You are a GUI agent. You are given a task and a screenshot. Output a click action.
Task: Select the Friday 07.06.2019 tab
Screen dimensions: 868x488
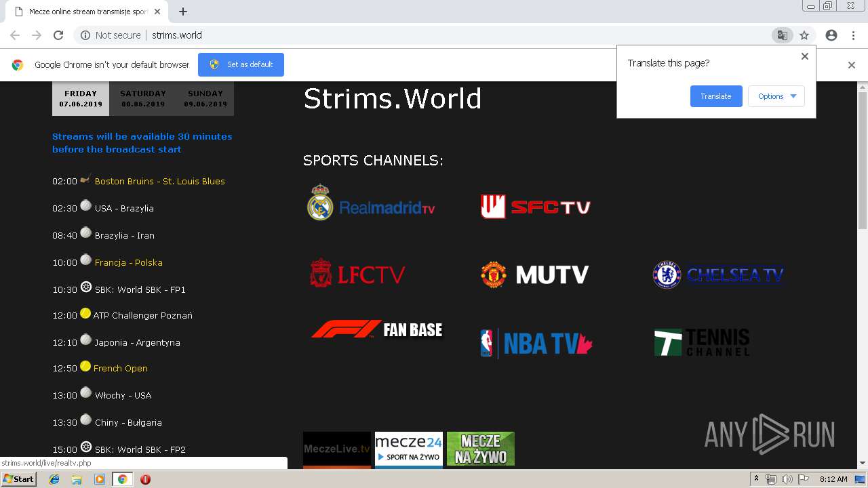tap(81, 99)
